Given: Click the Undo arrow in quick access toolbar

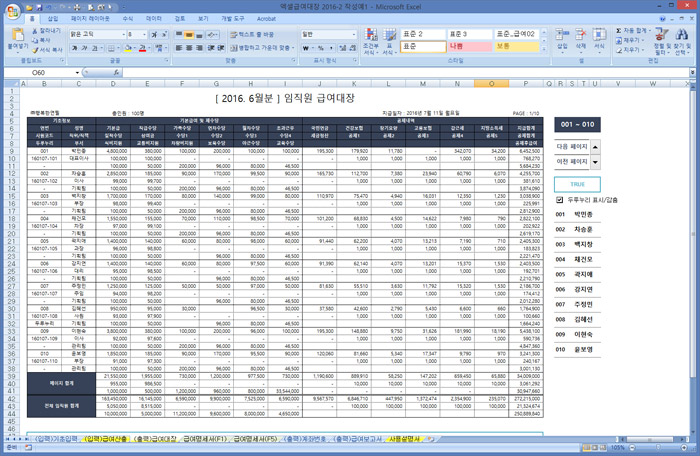Looking at the screenshot, I should [49, 7].
